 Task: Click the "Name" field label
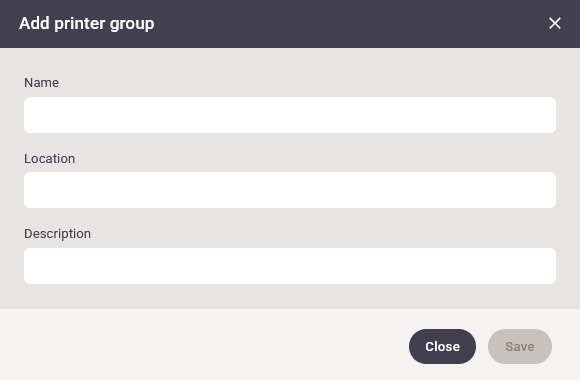click(x=41, y=83)
